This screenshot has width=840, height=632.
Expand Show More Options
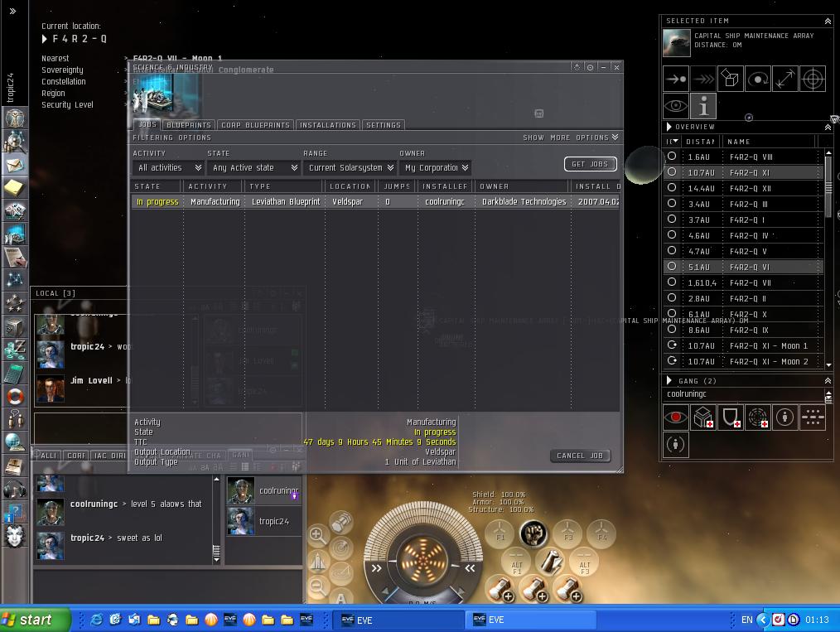[571, 137]
